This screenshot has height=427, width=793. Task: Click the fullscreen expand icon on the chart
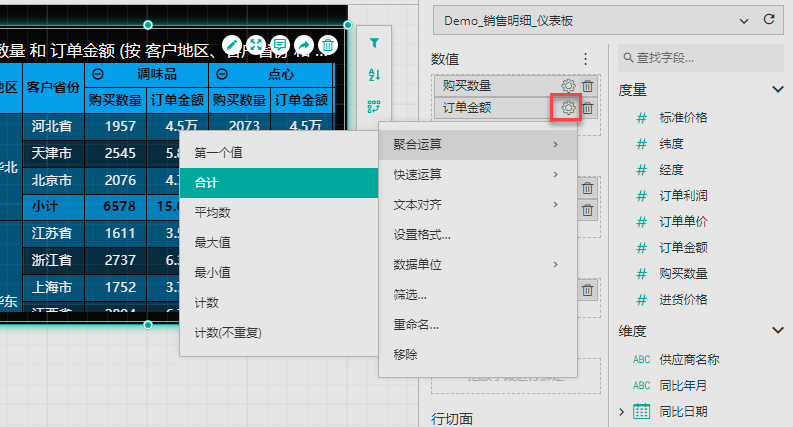pos(256,45)
